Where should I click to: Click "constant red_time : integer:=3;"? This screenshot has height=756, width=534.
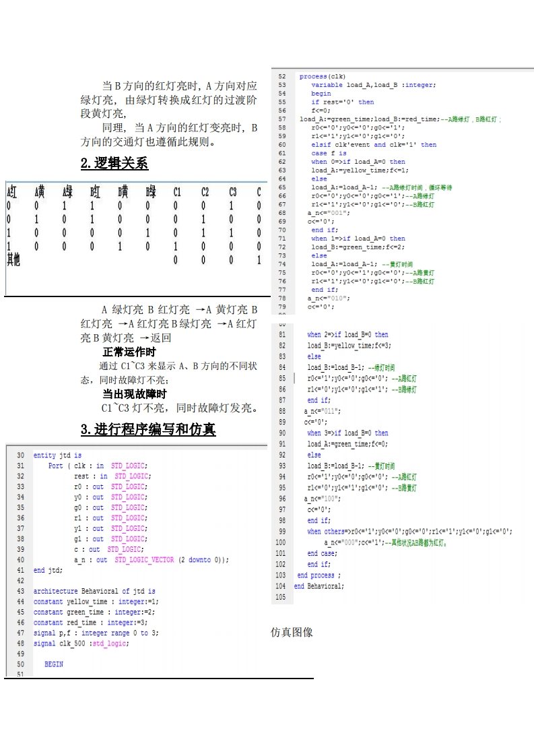(x=91, y=623)
